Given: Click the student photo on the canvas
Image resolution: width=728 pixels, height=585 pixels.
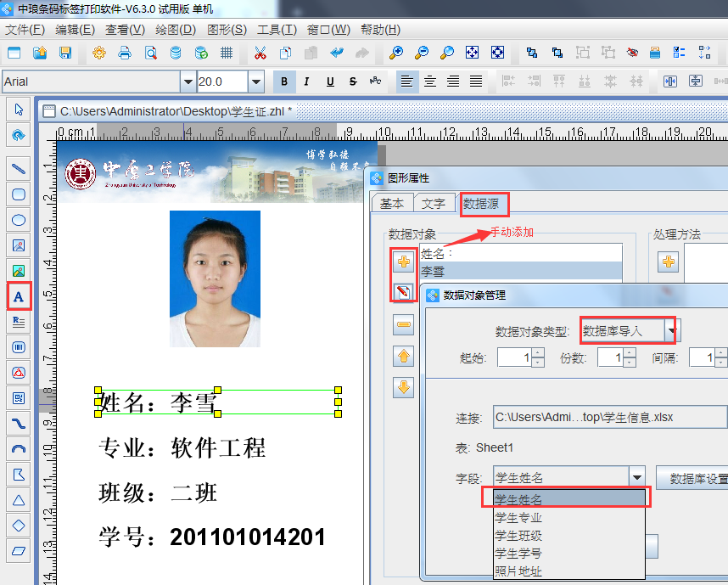Looking at the screenshot, I should coord(215,278).
